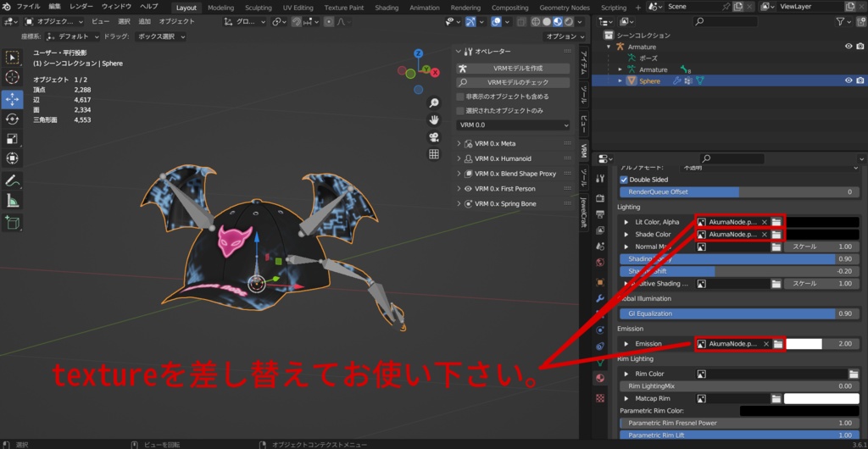Disable Sphere render camera icon

[x=860, y=80]
